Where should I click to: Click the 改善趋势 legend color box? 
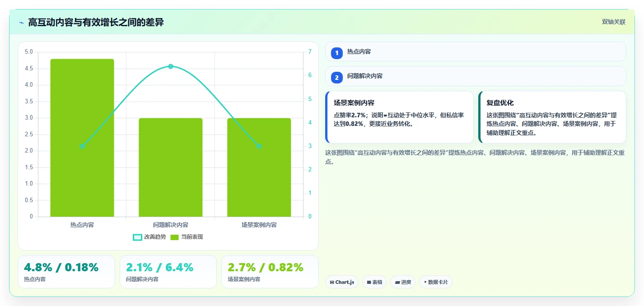click(x=137, y=237)
